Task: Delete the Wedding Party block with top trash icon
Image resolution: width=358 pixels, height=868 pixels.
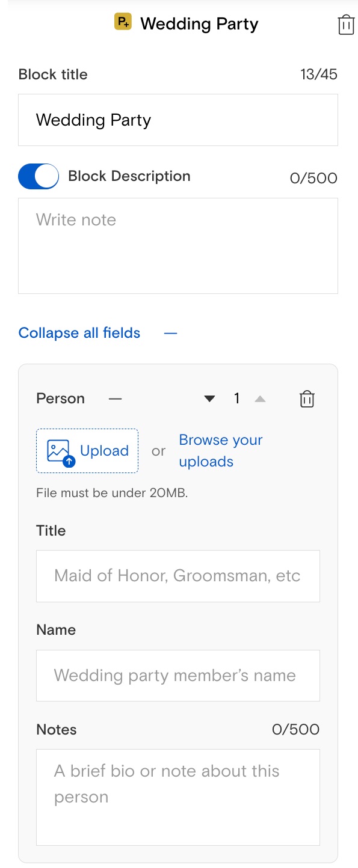Action: point(346,25)
